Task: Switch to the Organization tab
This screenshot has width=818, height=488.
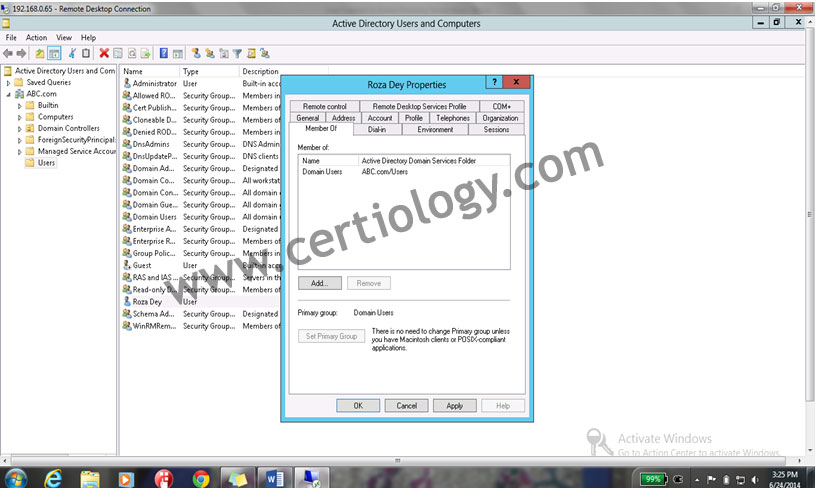Action: pyautogui.click(x=500, y=118)
